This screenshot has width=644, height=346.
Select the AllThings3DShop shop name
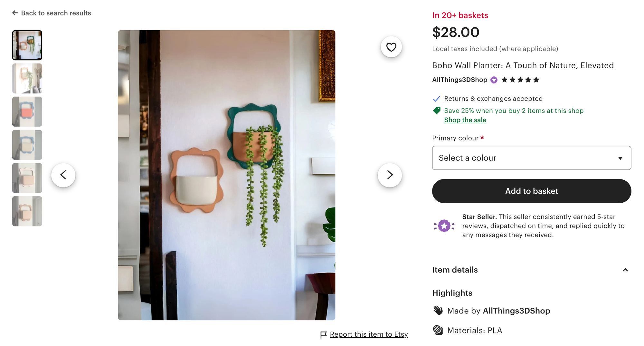pyautogui.click(x=460, y=80)
